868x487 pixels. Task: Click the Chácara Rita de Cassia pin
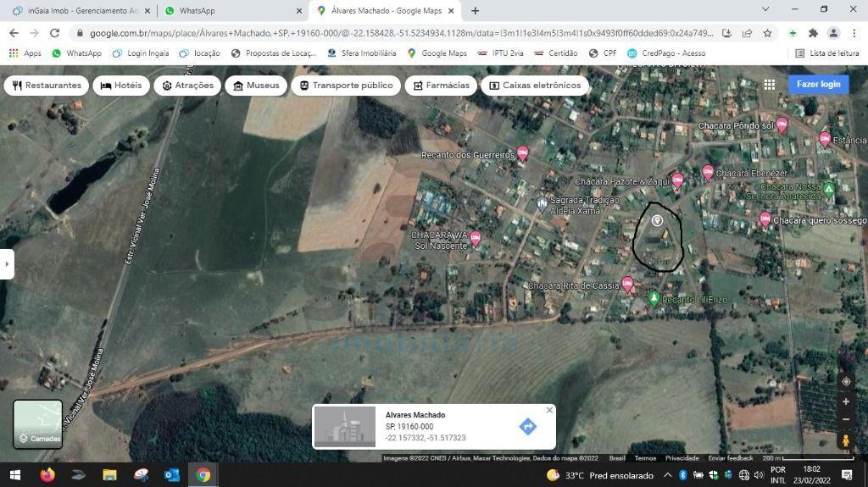pos(627,284)
